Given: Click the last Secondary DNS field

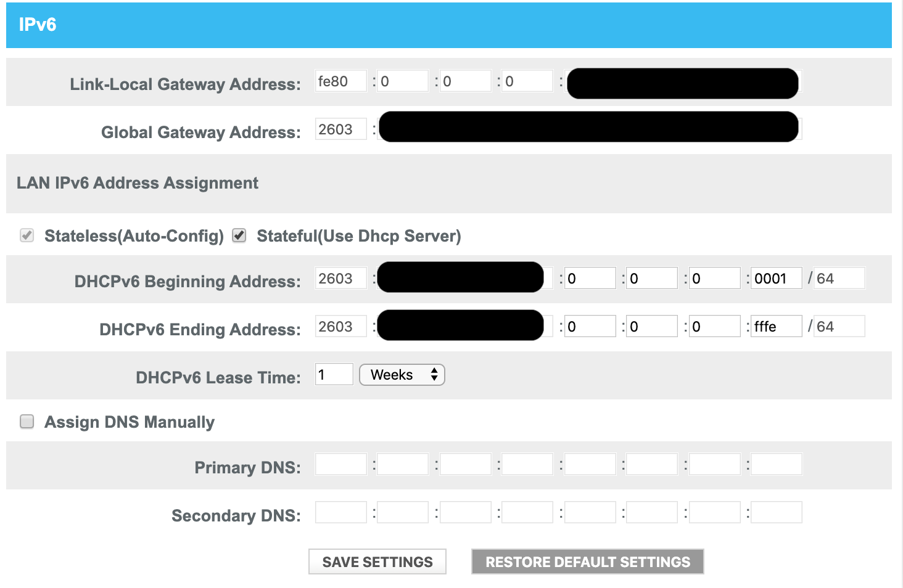Looking at the screenshot, I should click(776, 512).
